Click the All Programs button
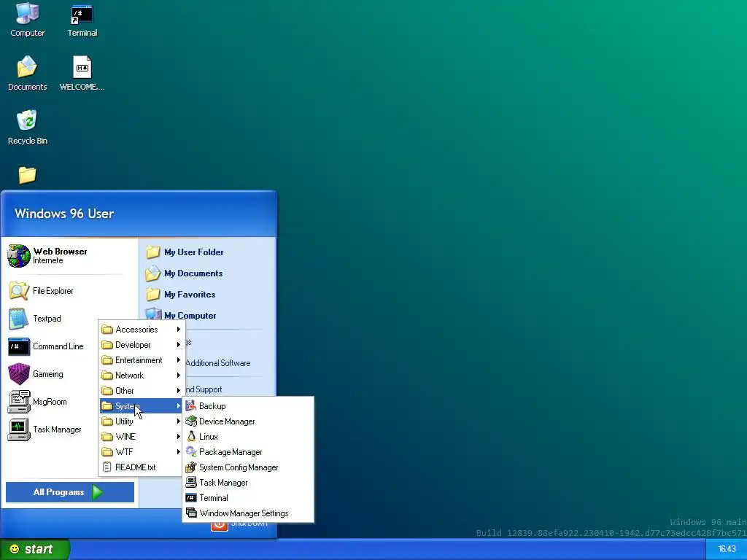 [69, 492]
